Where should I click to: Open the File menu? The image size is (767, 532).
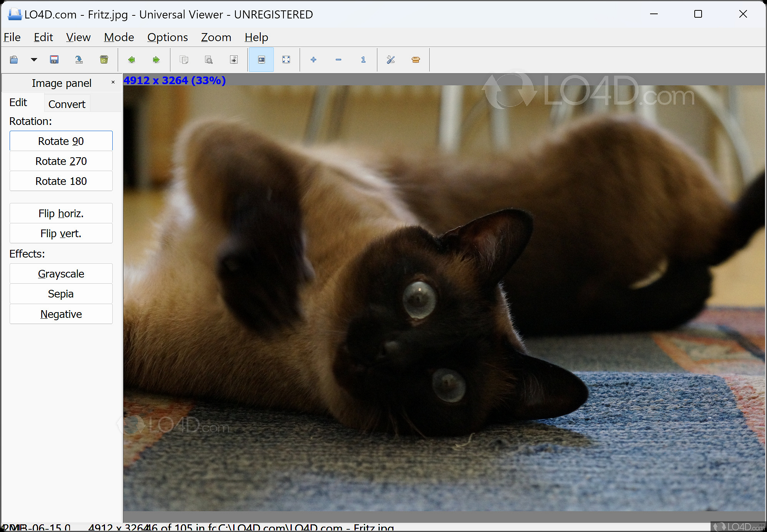(x=12, y=37)
